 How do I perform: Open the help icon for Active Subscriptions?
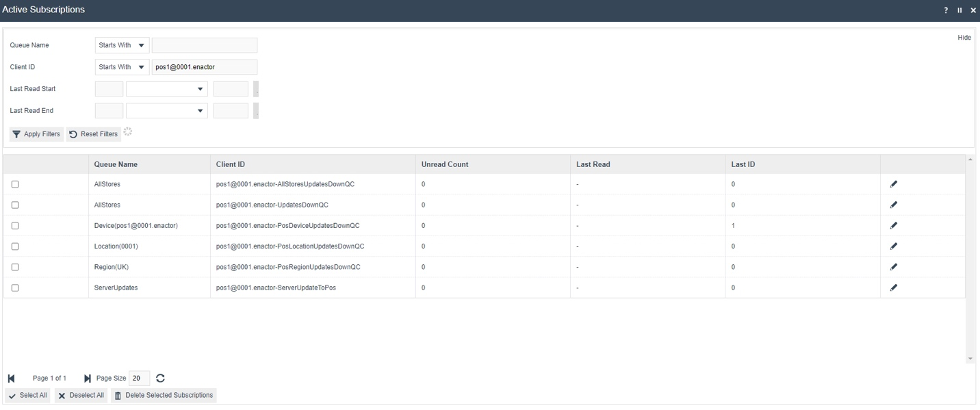coord(945,10)
